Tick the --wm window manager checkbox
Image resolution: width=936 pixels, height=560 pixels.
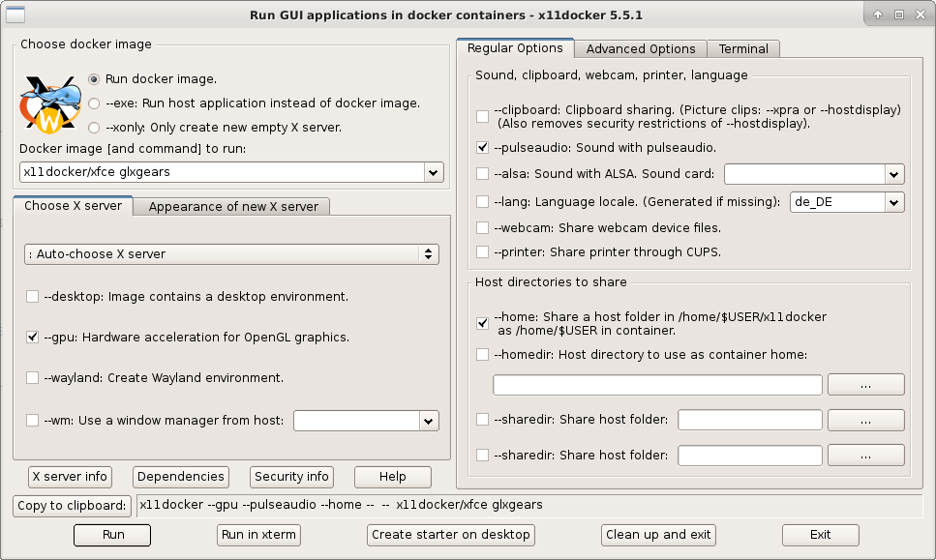click(33, 421)
